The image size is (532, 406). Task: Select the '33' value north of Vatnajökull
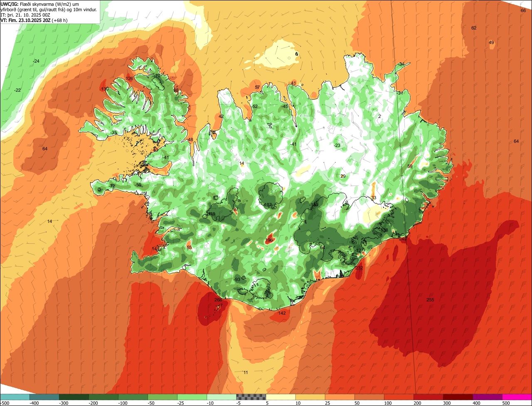pyautogui.click(x=374, y=198)
